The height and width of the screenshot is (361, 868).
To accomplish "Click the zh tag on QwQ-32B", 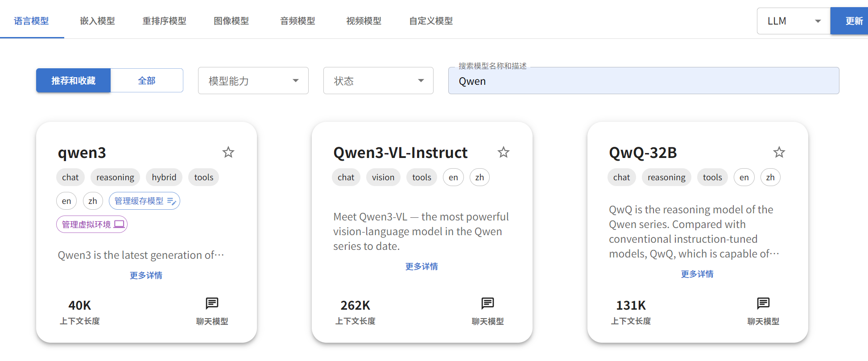I will point(770,177).
